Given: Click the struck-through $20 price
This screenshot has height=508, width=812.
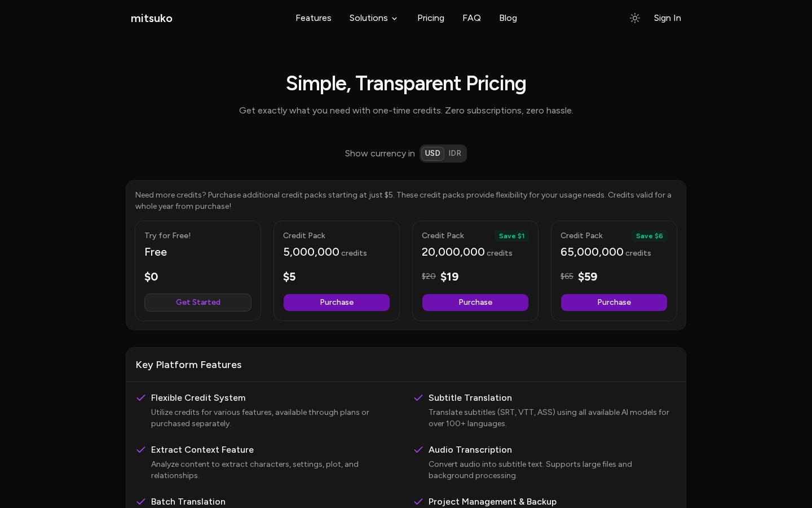Looking at the screenshot, I should click(429, 277).
